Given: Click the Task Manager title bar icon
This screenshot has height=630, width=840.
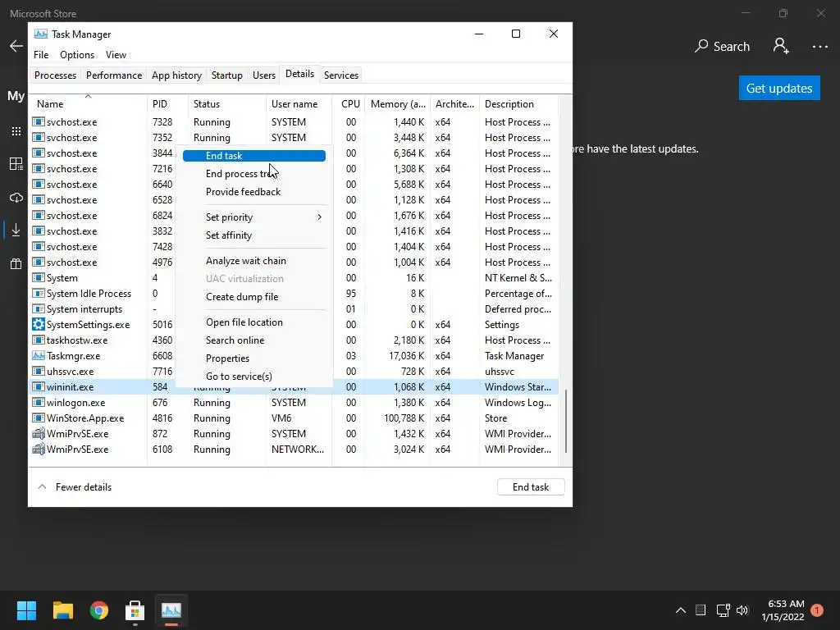Looking at the screenshot, I should click(41, 34).
